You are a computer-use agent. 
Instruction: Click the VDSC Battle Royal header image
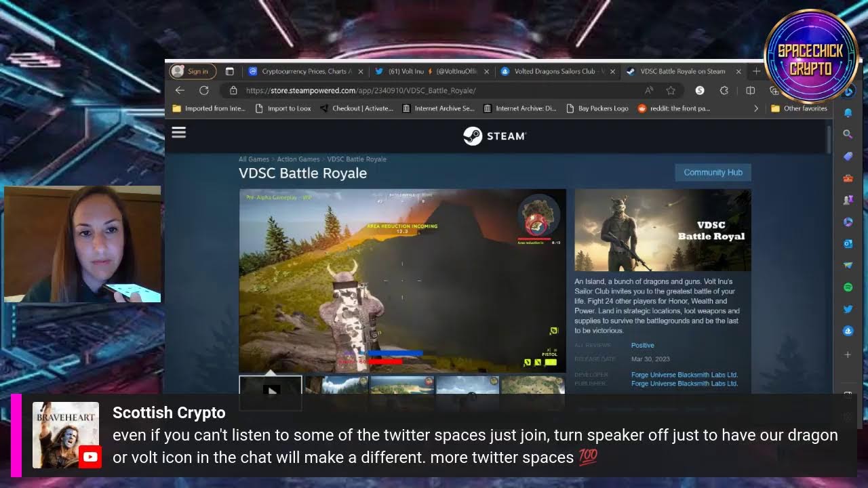pos(663,230)
